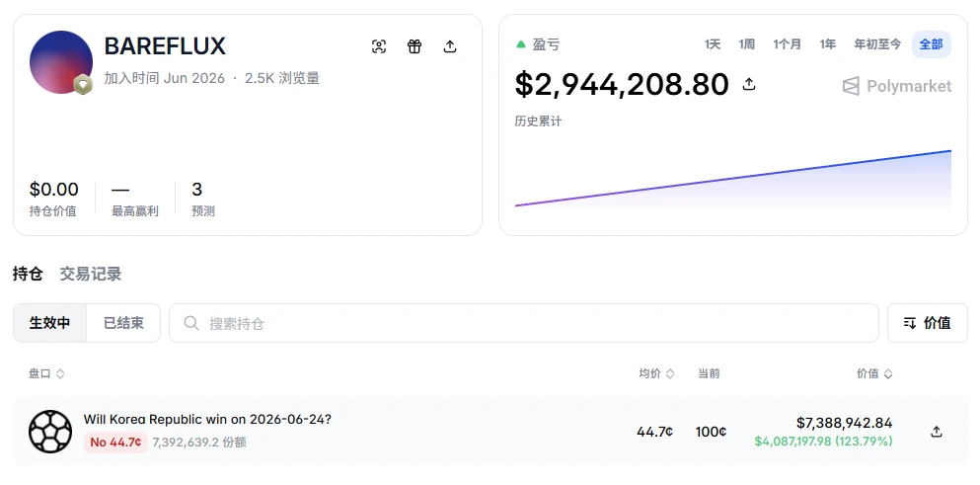980x485 pixels.
Task: Switch to the 持仓 tab
Action: 28,274
